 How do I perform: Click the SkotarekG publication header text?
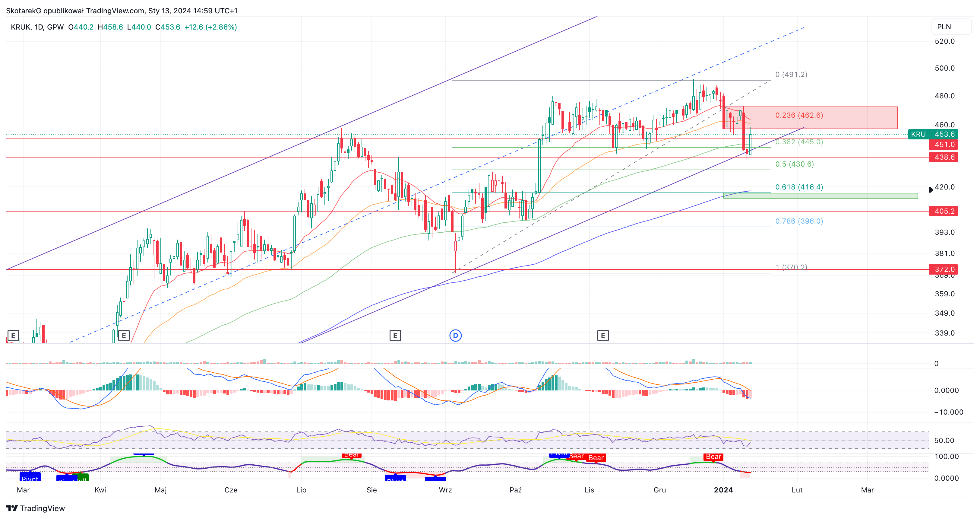(122, 11)
